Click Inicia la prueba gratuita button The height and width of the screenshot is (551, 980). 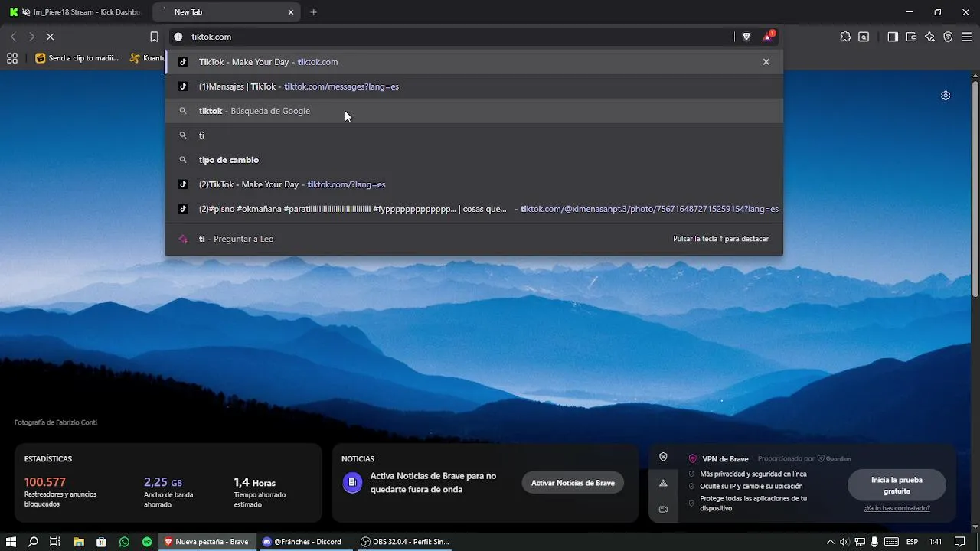[x=897, y=485]
